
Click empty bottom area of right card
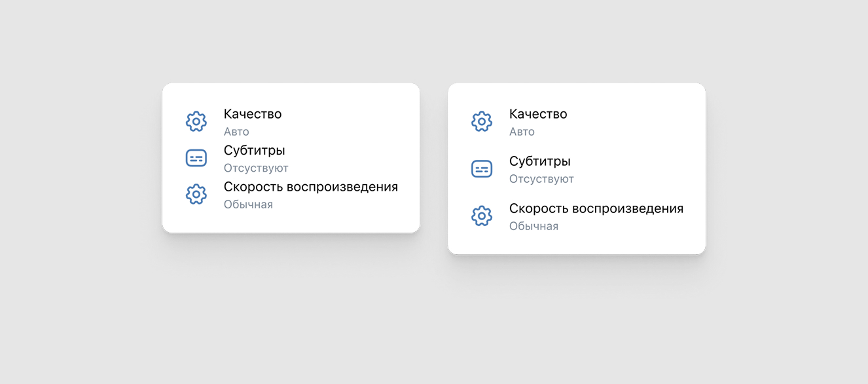pyautogui.click(x=576, y=244)
